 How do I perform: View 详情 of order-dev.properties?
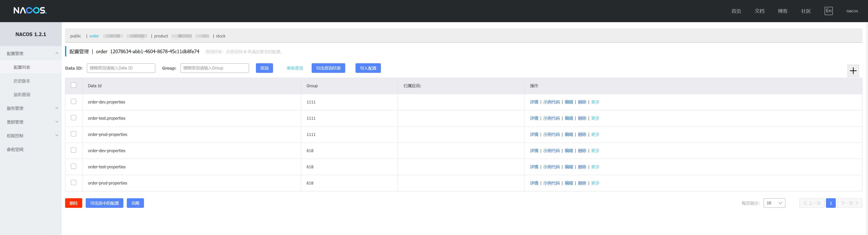[x=534, y=102]
